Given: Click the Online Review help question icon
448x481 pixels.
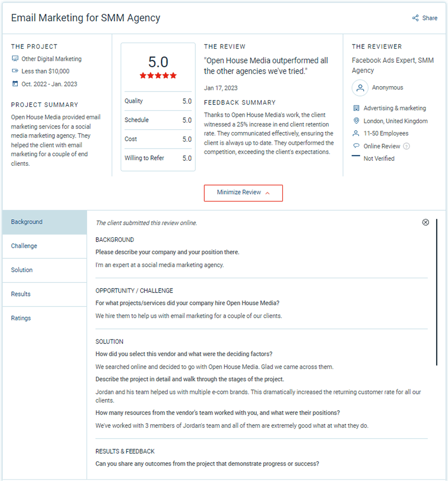Looking at the screenshot, I should coord(406,146).
